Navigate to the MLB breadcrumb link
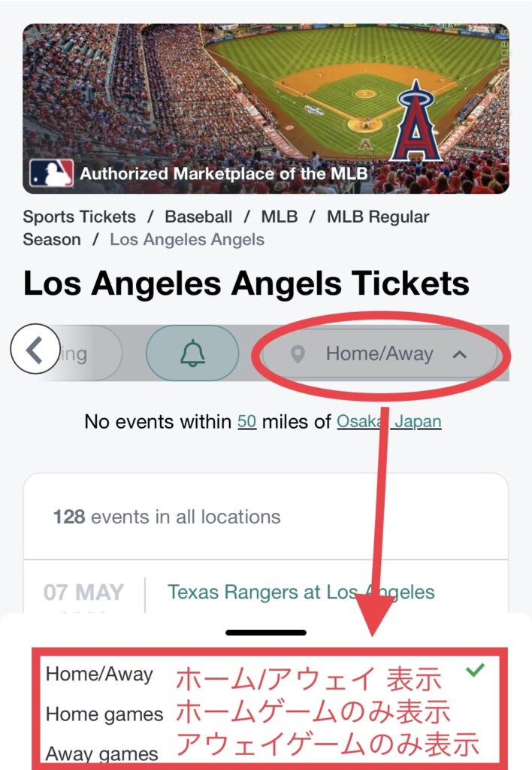The height and width of the screenshot is (770, 532). [280, 217]
